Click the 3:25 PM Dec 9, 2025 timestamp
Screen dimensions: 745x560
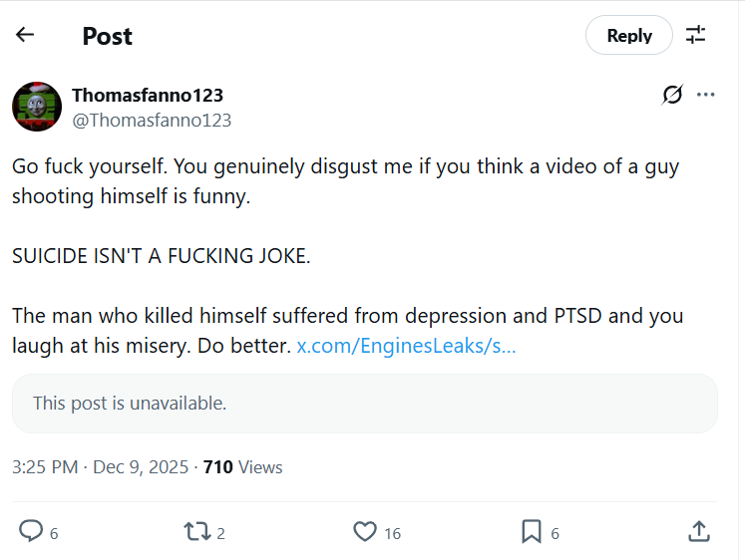(x=100, y=466)
